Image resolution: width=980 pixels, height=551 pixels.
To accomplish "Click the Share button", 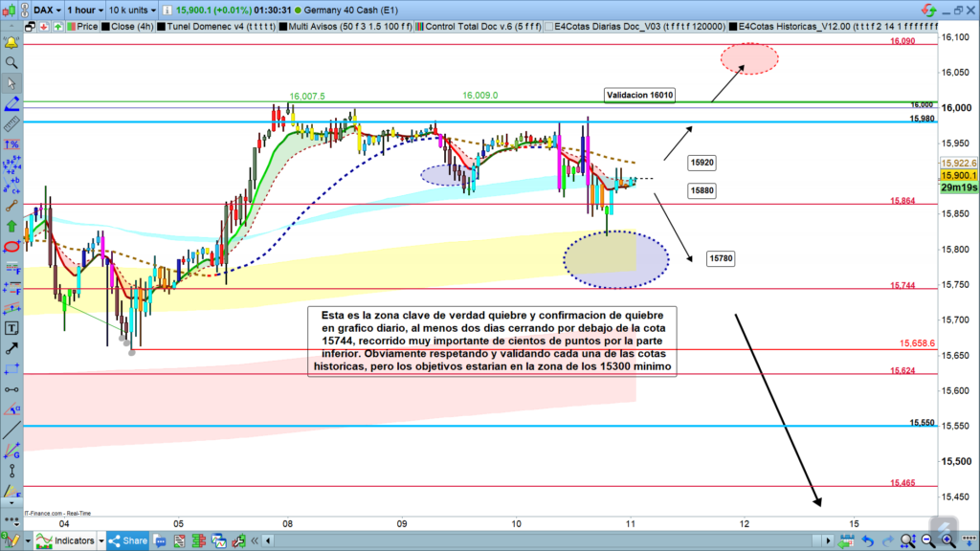I will (127, 541).
